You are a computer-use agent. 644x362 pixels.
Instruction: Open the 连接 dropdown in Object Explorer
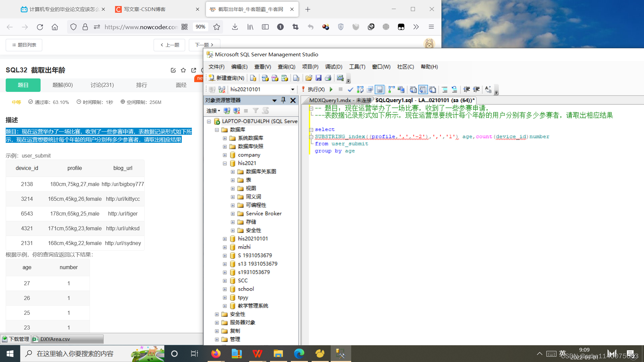click(213, 111)
